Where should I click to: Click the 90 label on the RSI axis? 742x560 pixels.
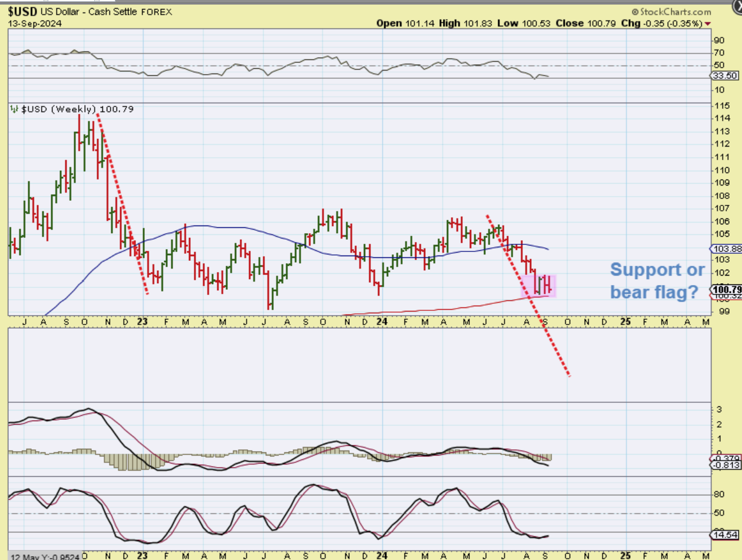[x=718, y=40]
